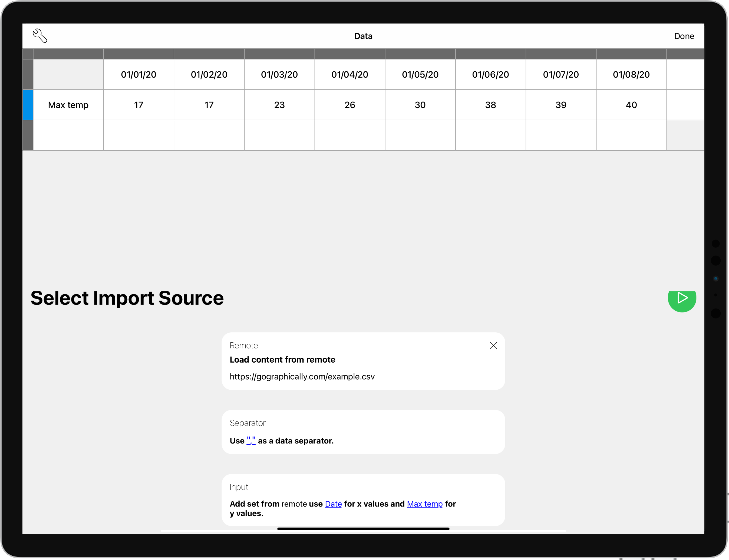The height and width of the screenshot is (560, 729).
Task: Tap the Separator card
Action: tap(363, 432)
